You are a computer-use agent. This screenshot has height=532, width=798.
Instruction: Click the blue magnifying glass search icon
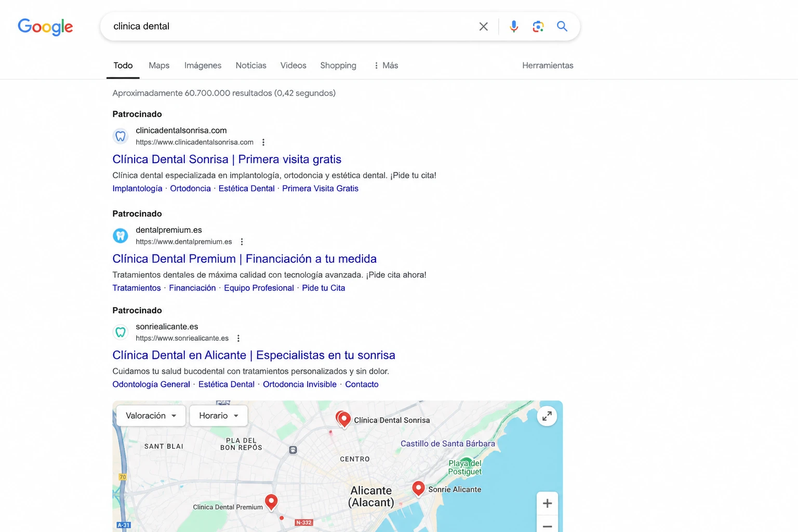[562, 26]
